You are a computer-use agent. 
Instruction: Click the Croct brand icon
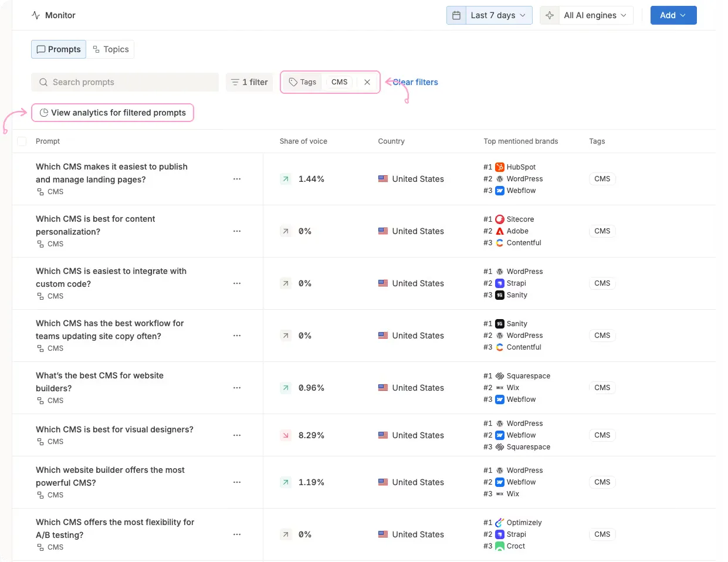click(x=500, y=546)
